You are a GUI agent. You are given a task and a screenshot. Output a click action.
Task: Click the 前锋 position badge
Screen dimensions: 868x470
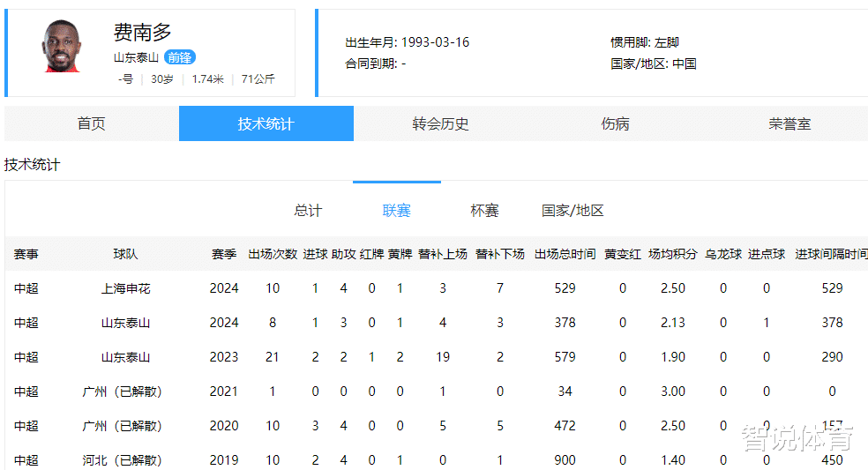click(180, 57)
